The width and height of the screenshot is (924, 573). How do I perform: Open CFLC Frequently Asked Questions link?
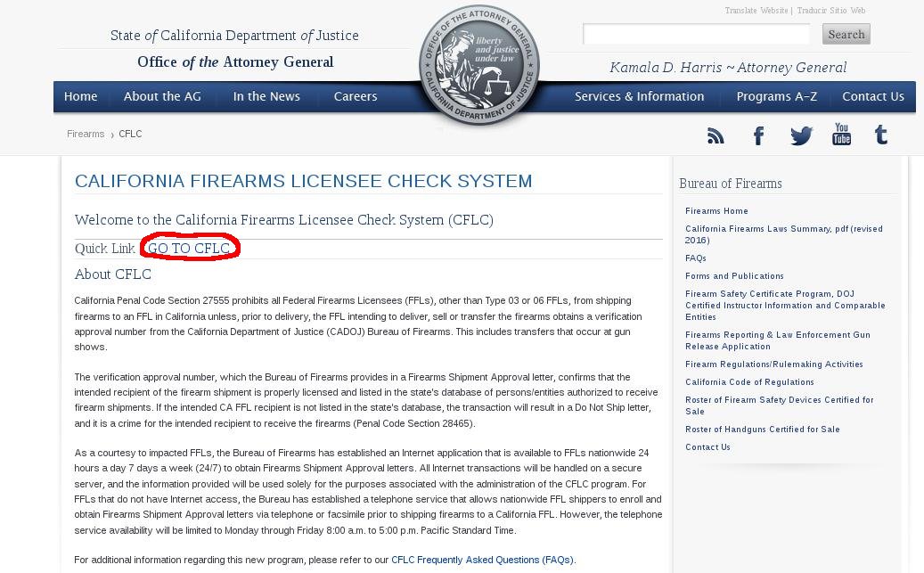[483, 560]
